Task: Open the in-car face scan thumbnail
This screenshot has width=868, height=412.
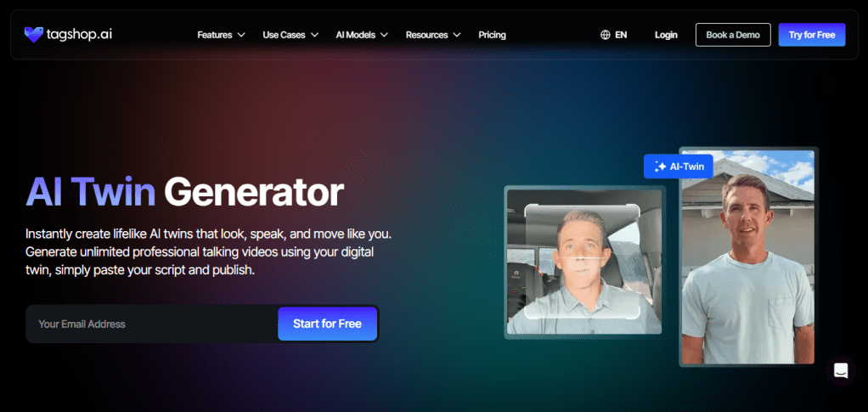Action: (x=584, y=262)
